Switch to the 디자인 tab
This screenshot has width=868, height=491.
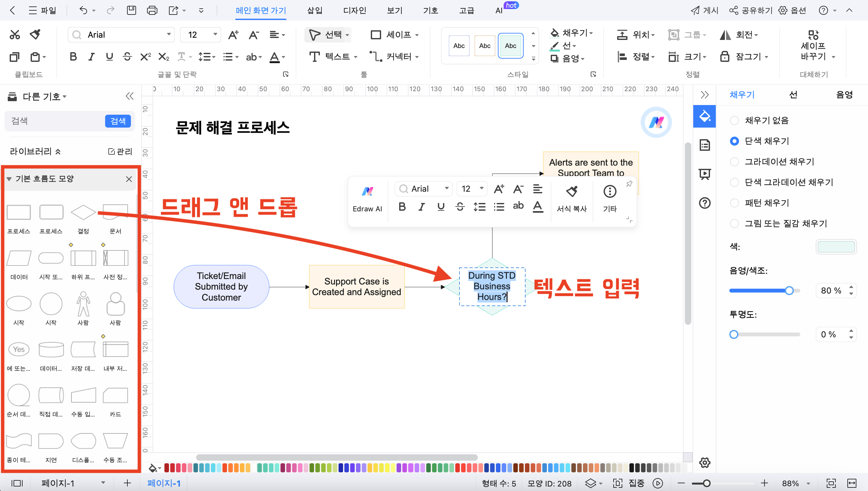tap(354, 10)
